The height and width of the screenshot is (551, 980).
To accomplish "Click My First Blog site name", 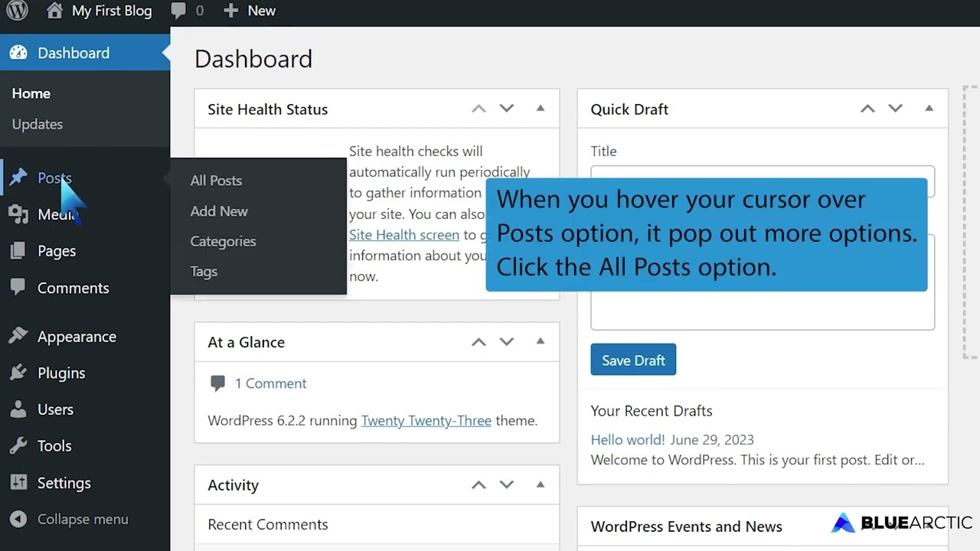I will pos(112,11).
